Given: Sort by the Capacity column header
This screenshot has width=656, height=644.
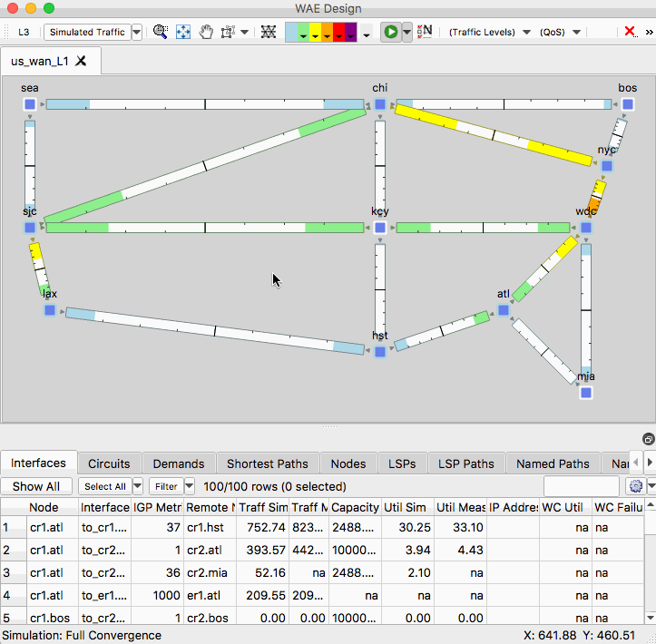Looking at the screenshot, I should coord(355,507).
